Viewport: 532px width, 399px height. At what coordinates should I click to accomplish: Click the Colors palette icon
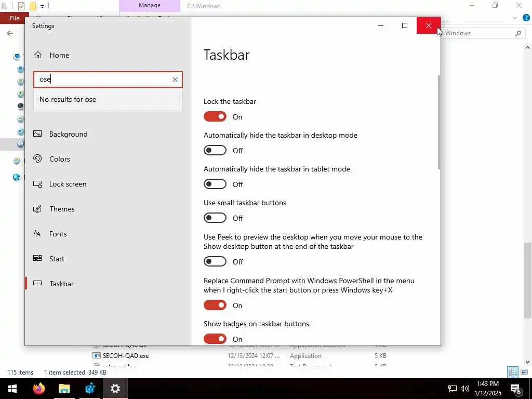tap(37, 158)
